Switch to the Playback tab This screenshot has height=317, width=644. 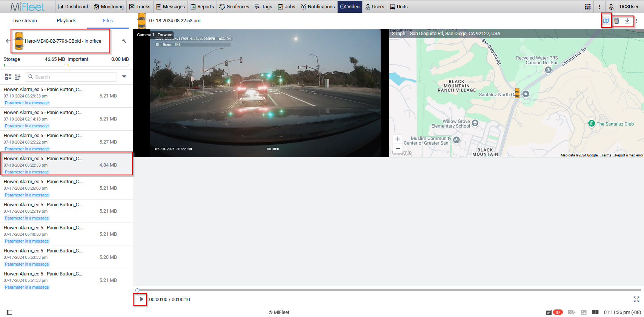[66, 20]
